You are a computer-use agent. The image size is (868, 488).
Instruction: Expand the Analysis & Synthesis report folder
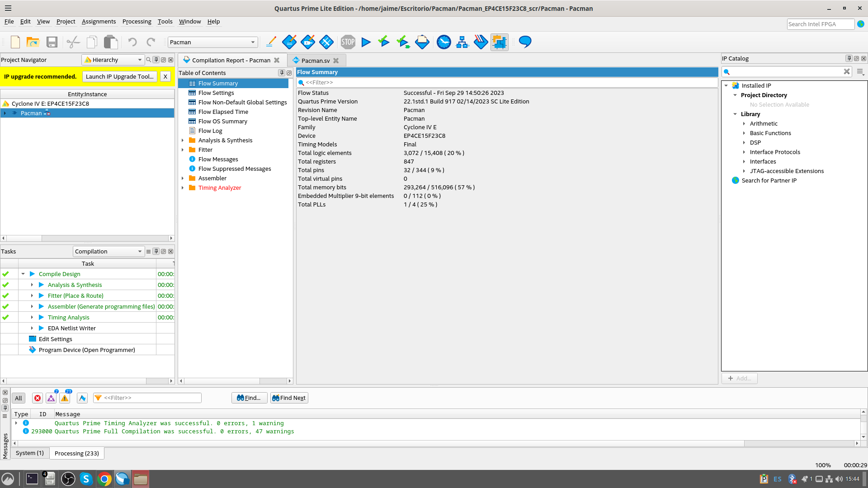tap(183, 141)
